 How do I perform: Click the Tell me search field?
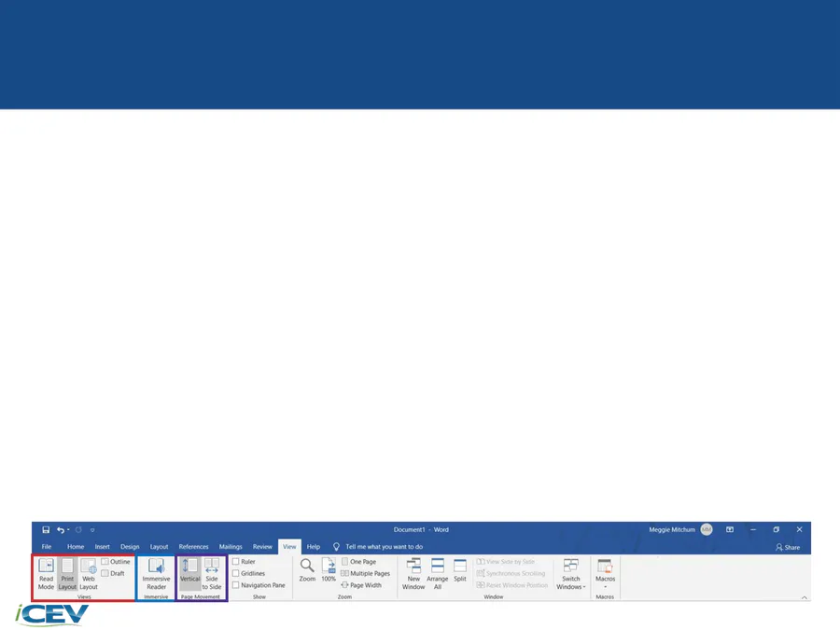pyautogui.click(x=384, y=547)
